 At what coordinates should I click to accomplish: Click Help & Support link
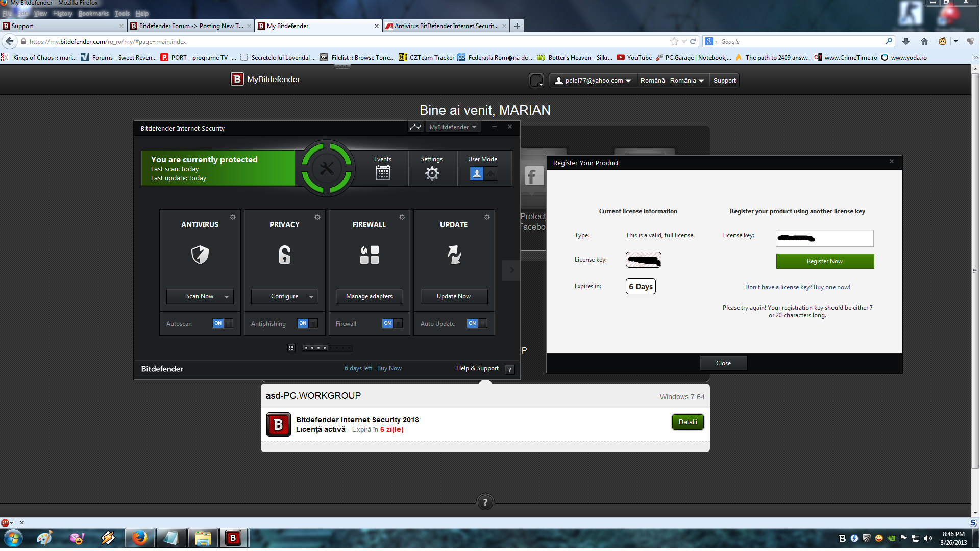coord(477,368)
